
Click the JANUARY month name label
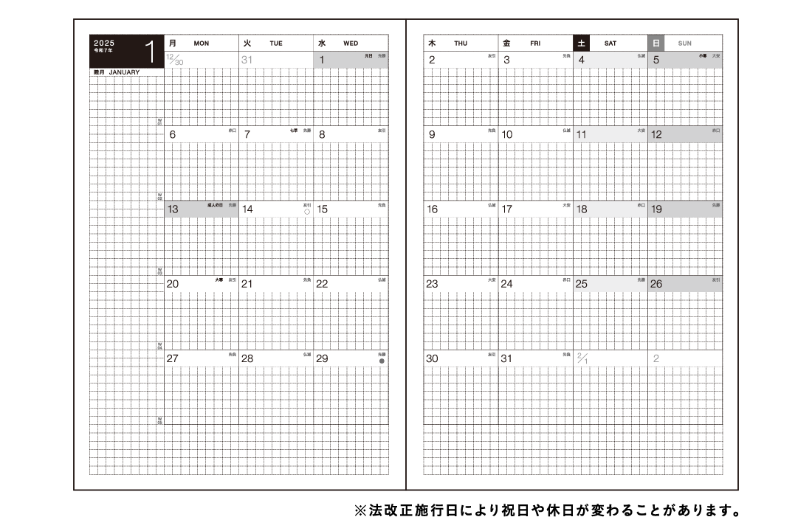(123, 72)
